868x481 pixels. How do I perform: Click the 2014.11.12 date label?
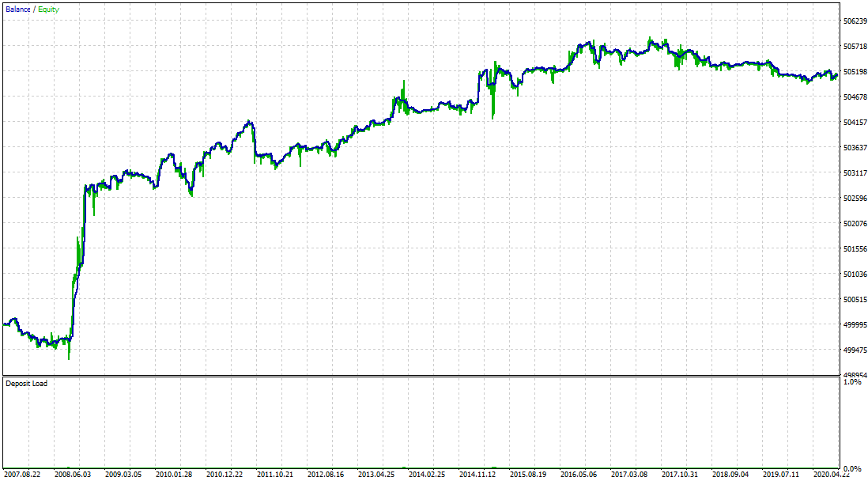pyautogui.click(x=477, y=475)
